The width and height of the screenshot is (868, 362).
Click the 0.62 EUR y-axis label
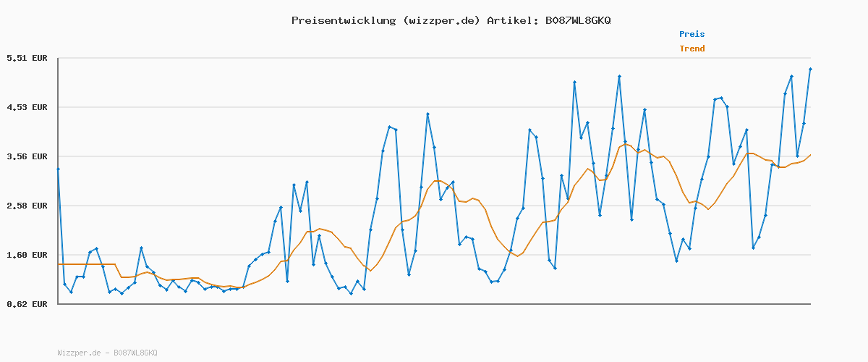27,304
